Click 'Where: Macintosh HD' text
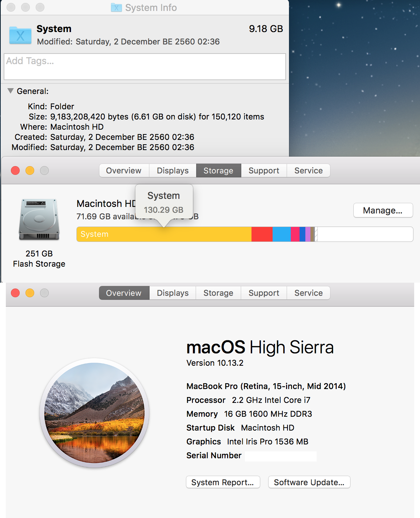This screenshot has height=518, width=420. pos(62,127)
